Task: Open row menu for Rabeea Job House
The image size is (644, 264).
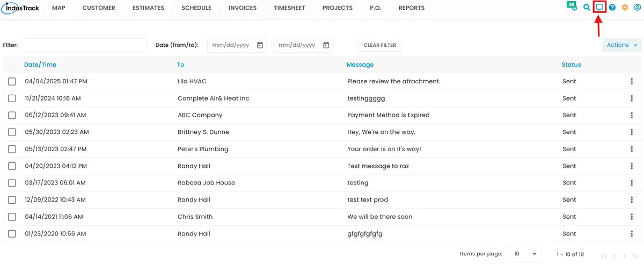Action: [x=632, y=183]
